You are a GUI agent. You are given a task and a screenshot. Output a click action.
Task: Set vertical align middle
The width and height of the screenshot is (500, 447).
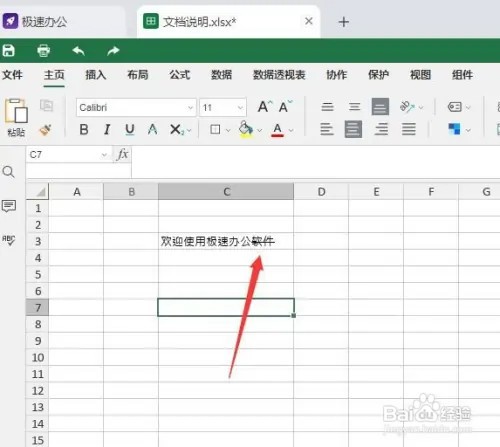click(354, 107)
